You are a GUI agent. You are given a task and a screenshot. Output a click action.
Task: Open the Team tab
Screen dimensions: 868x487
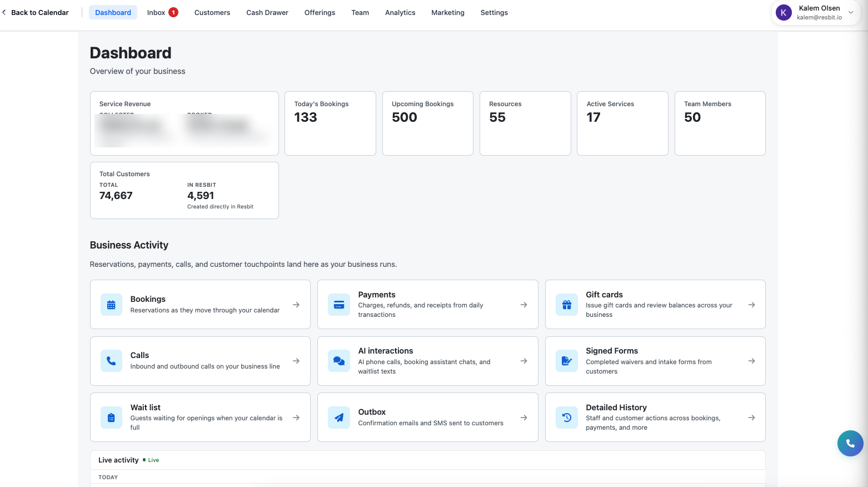tap(360, 12)
